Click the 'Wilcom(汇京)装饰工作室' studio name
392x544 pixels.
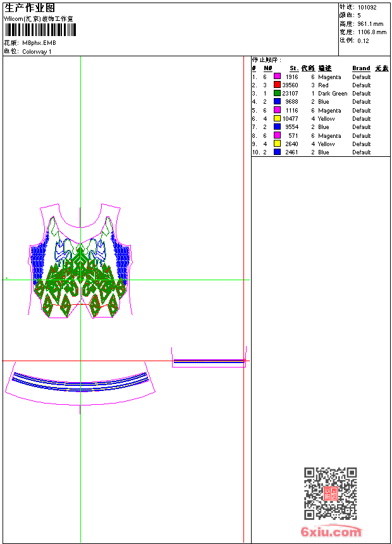[x=39, y=19]
